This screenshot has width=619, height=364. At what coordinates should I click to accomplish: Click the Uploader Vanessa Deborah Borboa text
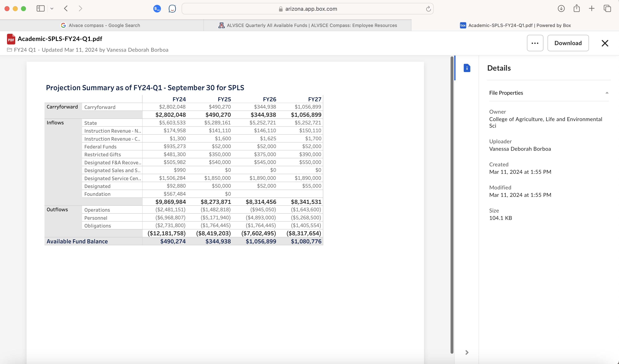click(x=520, y=149)
